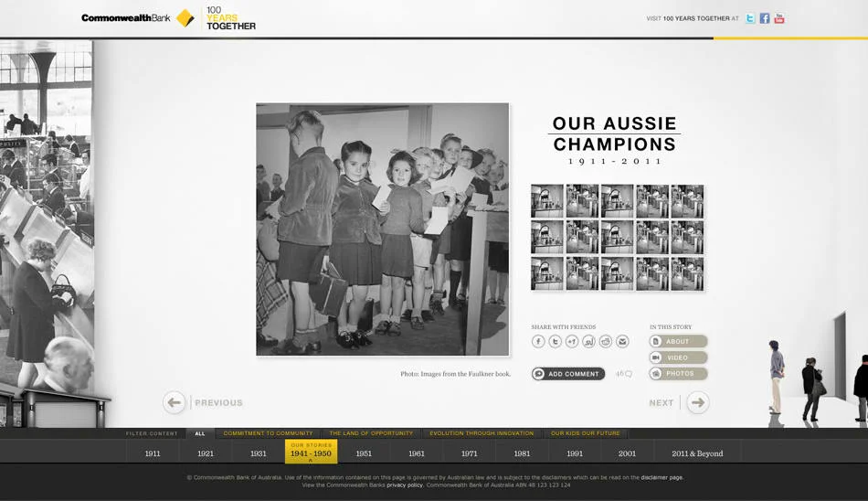Share story via Facebook circle icon

538,341
